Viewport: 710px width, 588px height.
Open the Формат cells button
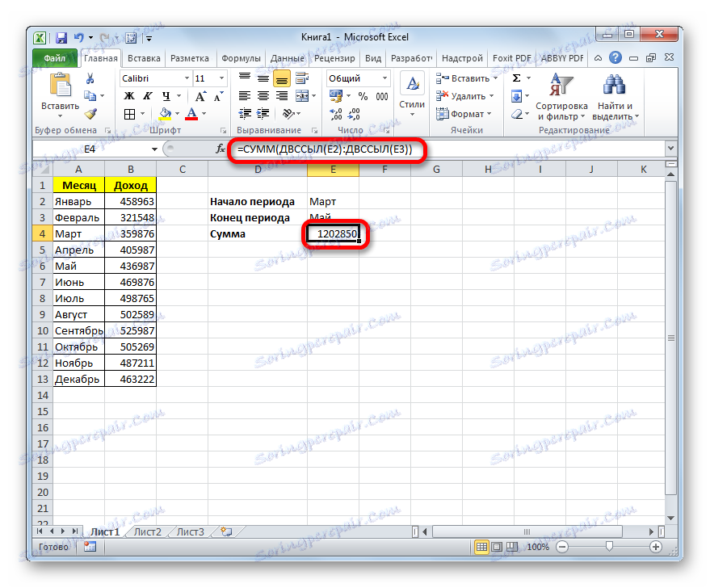click(463, 114)
